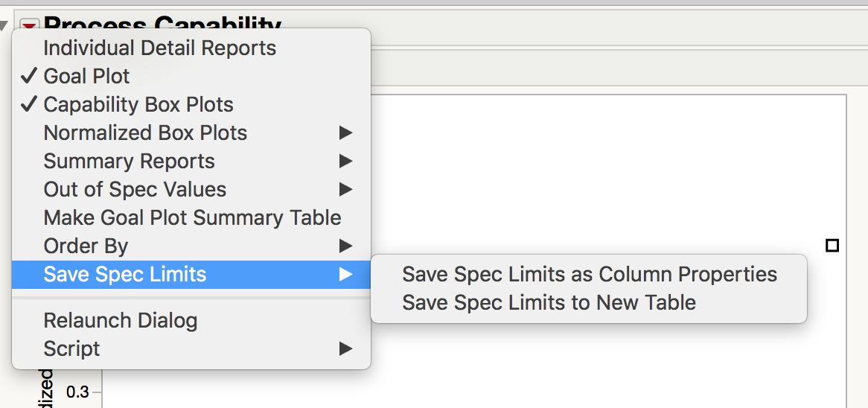This screenshot has height=408, width=868.
Task: Open the Out of Spec Values submenu
Action: click(135, 190)
